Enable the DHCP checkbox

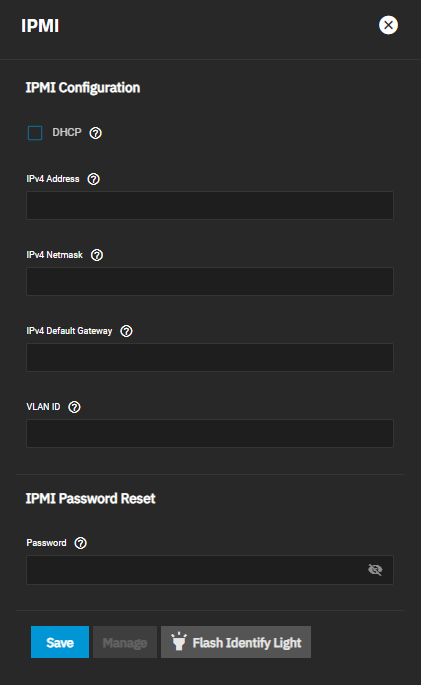[35, 133]
